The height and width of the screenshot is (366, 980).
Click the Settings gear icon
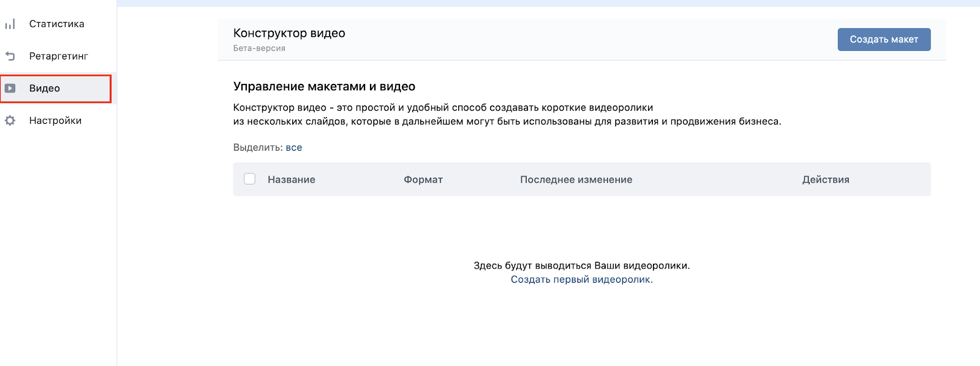tap(10, 121)
